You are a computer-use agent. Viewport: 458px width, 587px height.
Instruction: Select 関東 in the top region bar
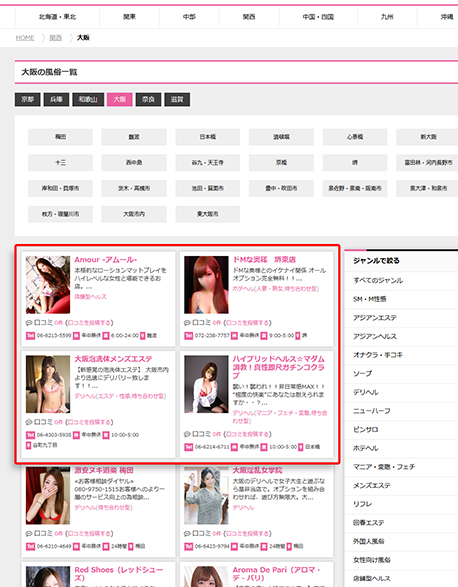(130, 17)
